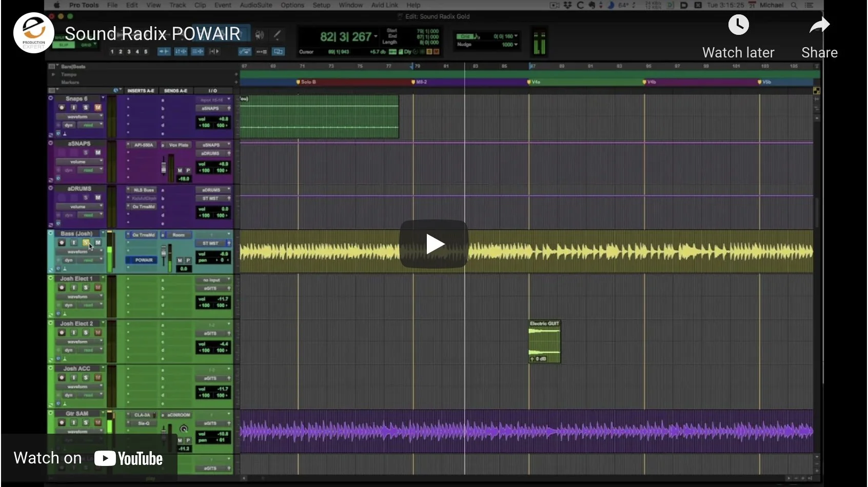Image resolution: width=868 pixels, height=487 pixels.
Task: Open the Bass (Josh) automation mode dropdown
Action: tap(90, 260)
